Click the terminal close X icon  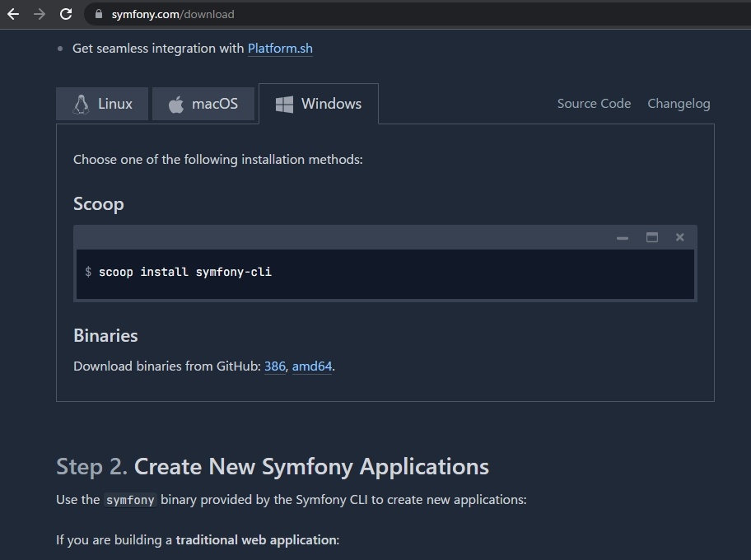(679, 237)
